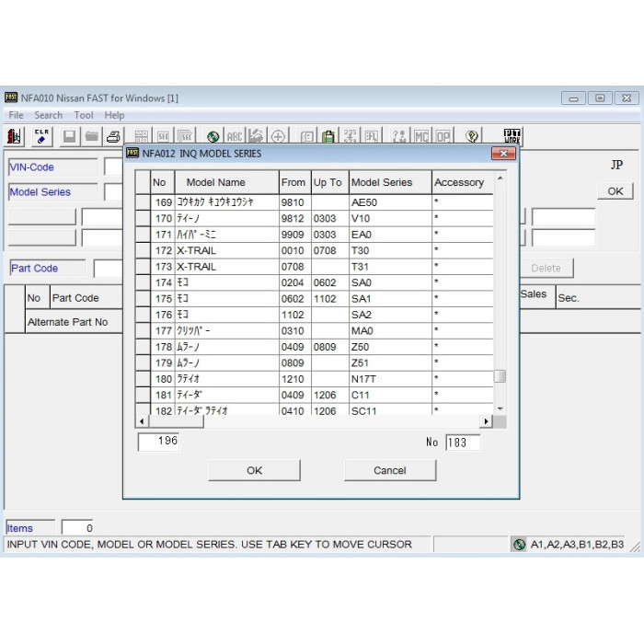
Task: Click the Model Series column header in list
Action: pyautogui.click(x=390, y=182)
